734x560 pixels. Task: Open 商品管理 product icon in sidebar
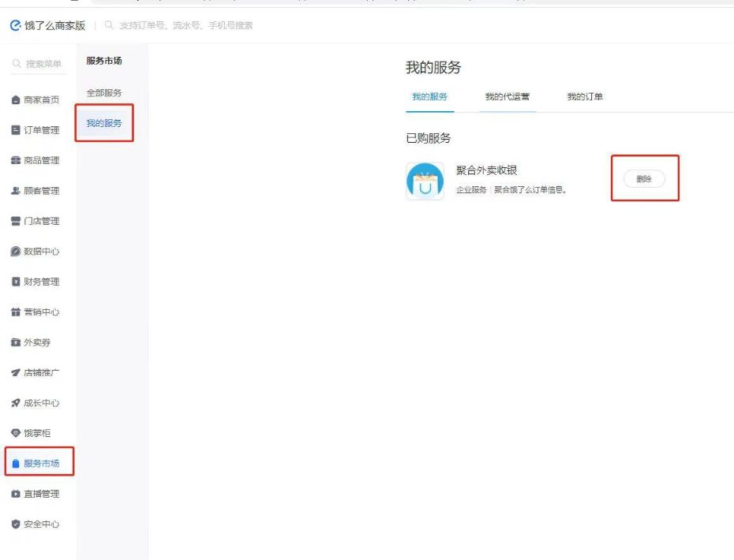pyautogui.click(x=16, y=160)
